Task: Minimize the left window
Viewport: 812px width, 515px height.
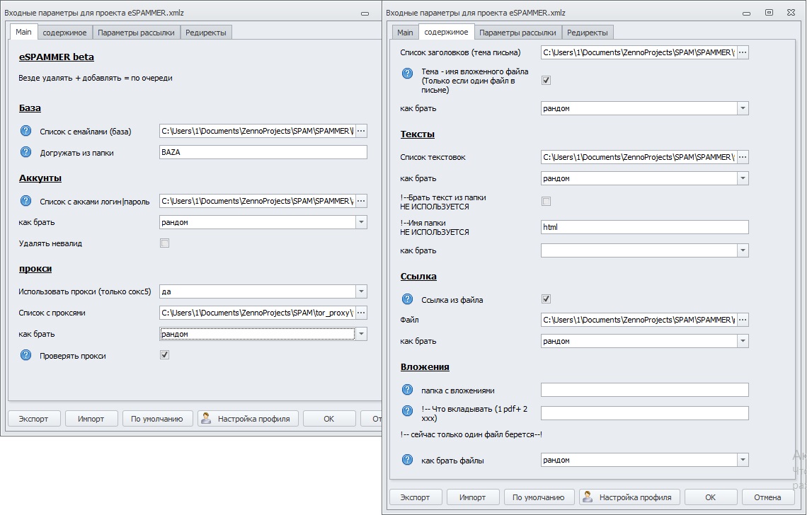Action: pyautogui.click(x=365, y=13)
